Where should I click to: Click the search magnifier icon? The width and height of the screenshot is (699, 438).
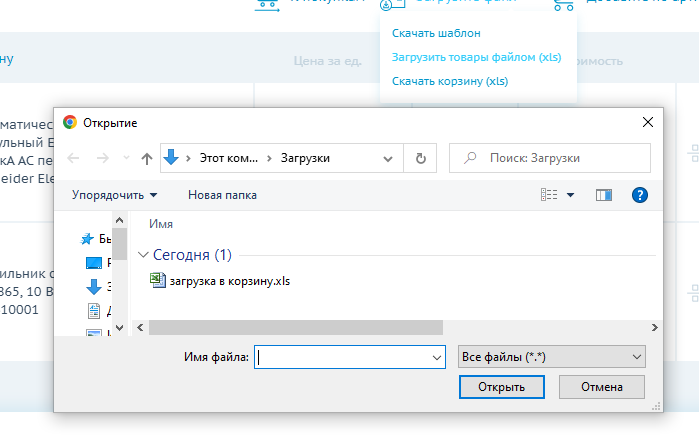pyautogui.click(x=470, y=158)
